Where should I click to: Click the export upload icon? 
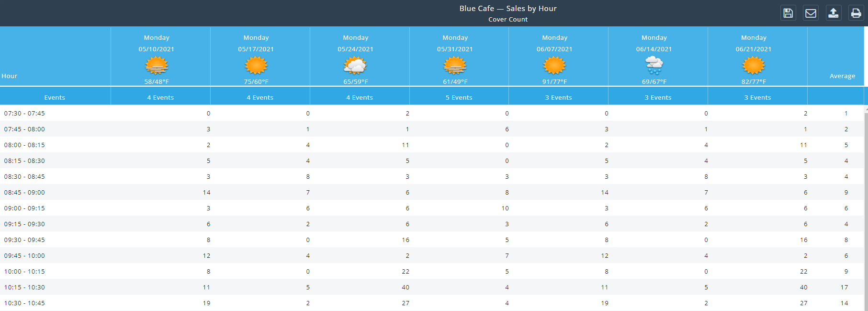click(834, 13)
